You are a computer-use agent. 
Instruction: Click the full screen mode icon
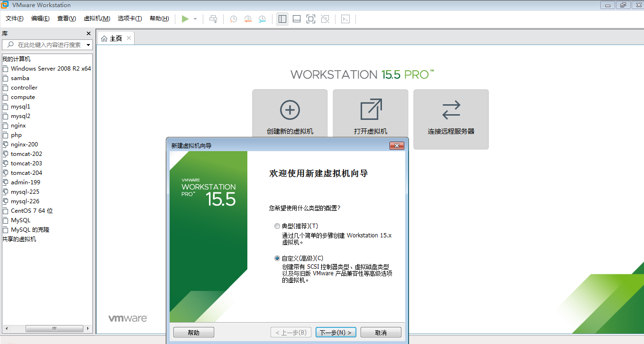coord(311,19)
